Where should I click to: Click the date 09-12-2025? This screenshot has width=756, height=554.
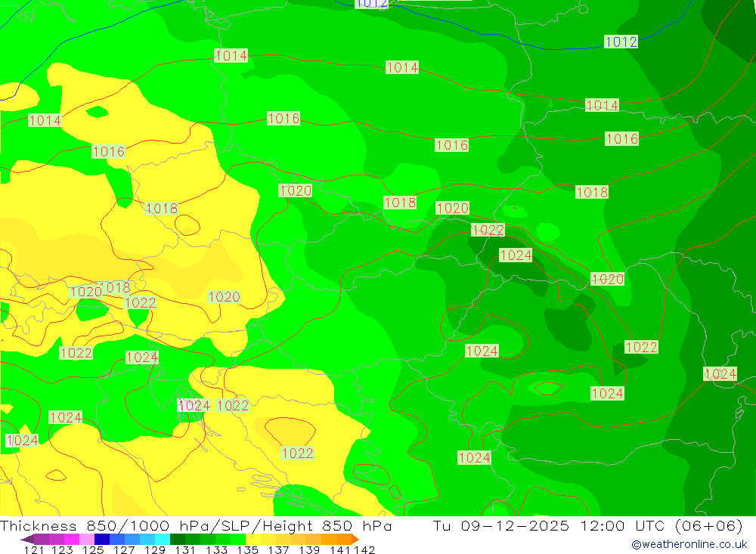click(x=515, y=525)
